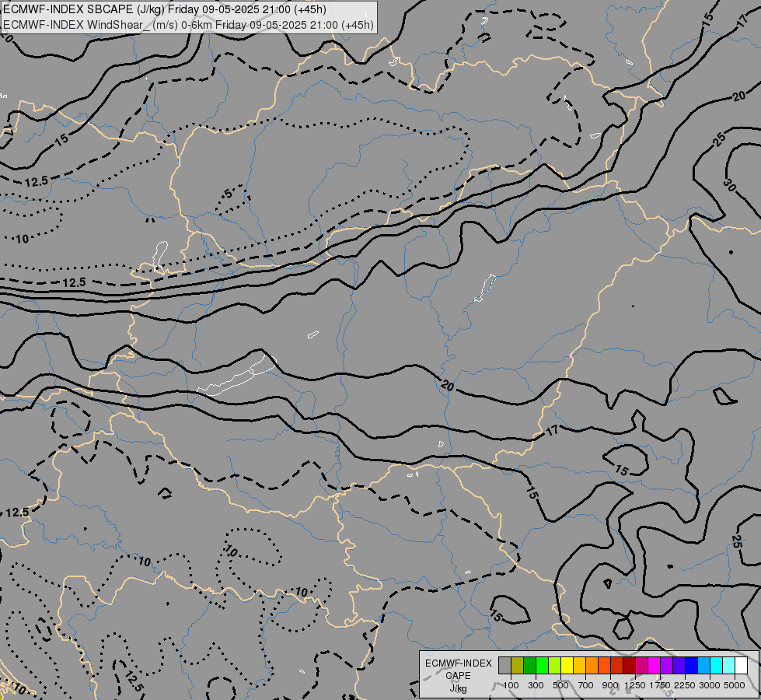Click the 1250 value on the legend scale

(x=635, y=685)
